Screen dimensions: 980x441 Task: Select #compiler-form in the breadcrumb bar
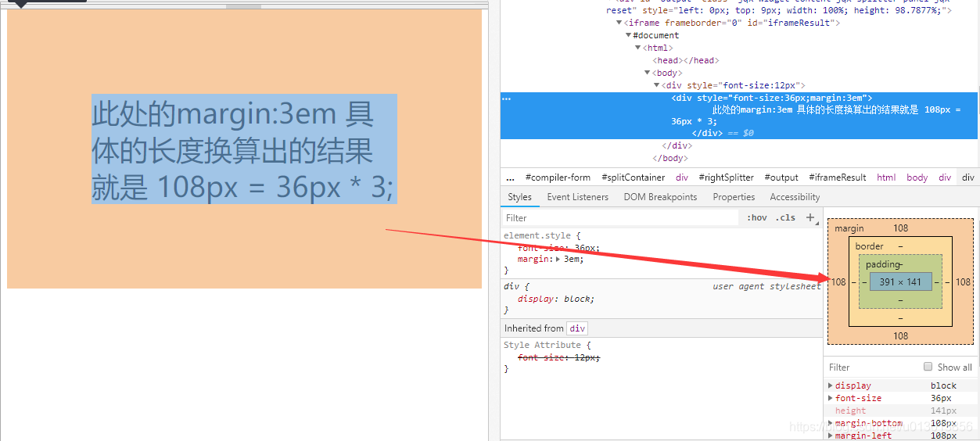(558, 177)
